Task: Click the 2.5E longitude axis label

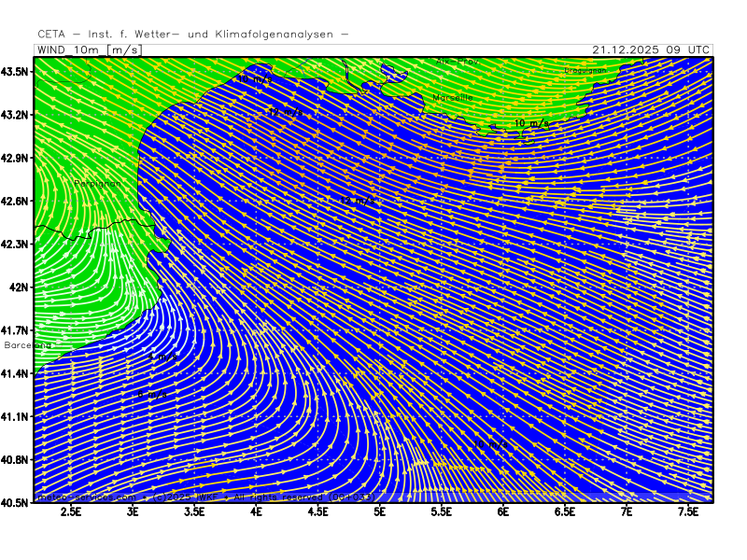Action: tap(71, 511)
